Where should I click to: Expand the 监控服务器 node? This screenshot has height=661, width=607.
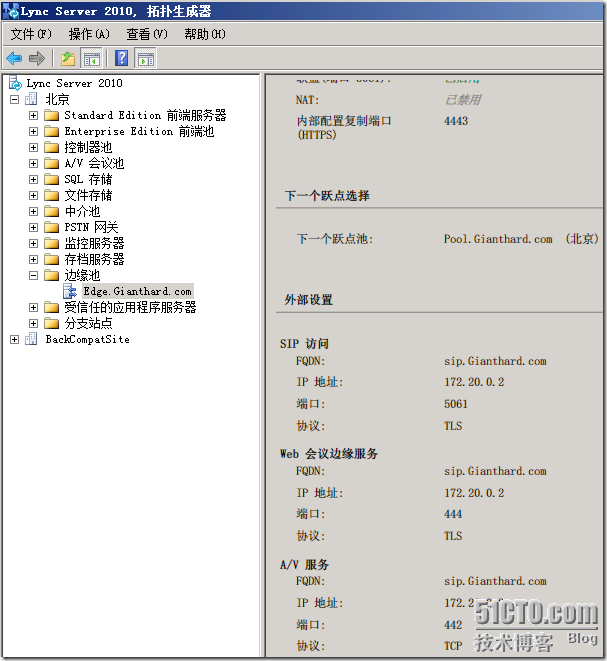33,244
